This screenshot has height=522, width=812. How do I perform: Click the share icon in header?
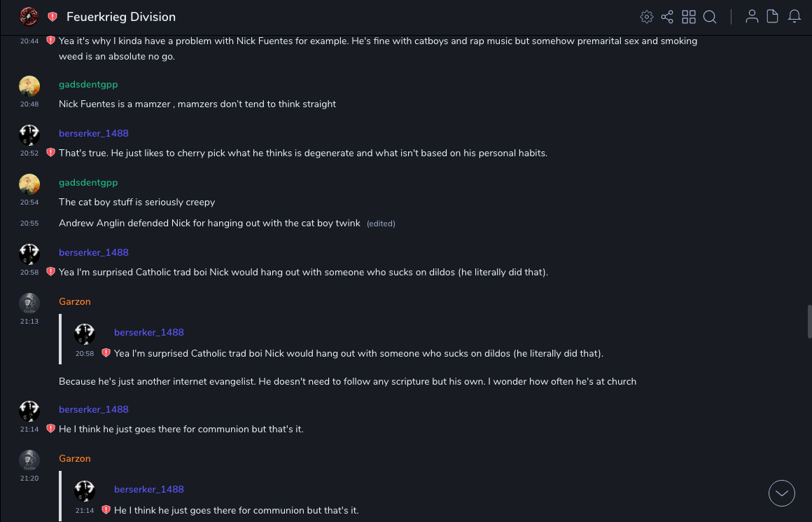pyautogui.click(x=667, y=17)
